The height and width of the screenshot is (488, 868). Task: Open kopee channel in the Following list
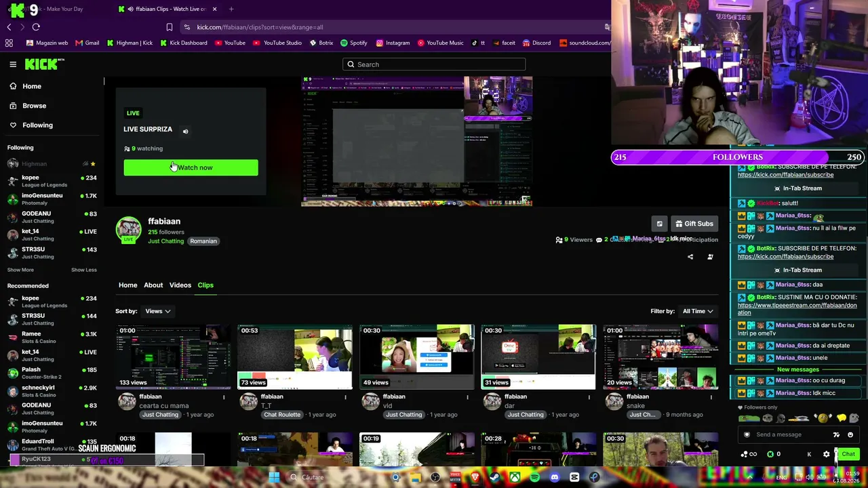(52, 181)
